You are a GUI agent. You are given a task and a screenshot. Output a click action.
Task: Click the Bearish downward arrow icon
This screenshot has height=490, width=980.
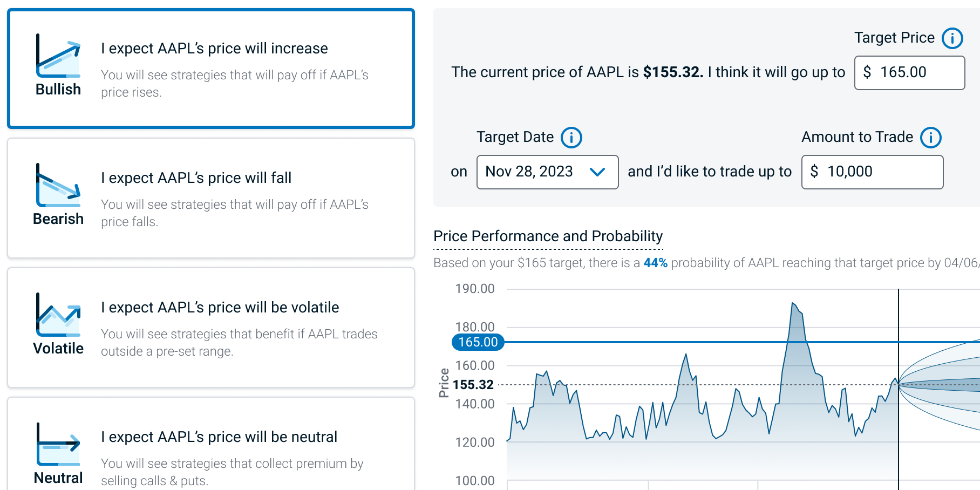click(x=58, y=186)
